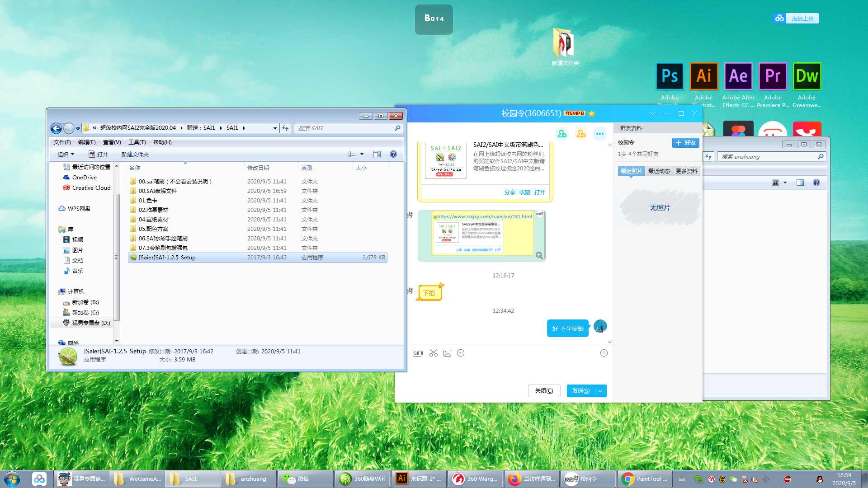Open the 编辑(E) menu
The height and width of the screenshot is (488, 868).
click(x=87, y=142)
